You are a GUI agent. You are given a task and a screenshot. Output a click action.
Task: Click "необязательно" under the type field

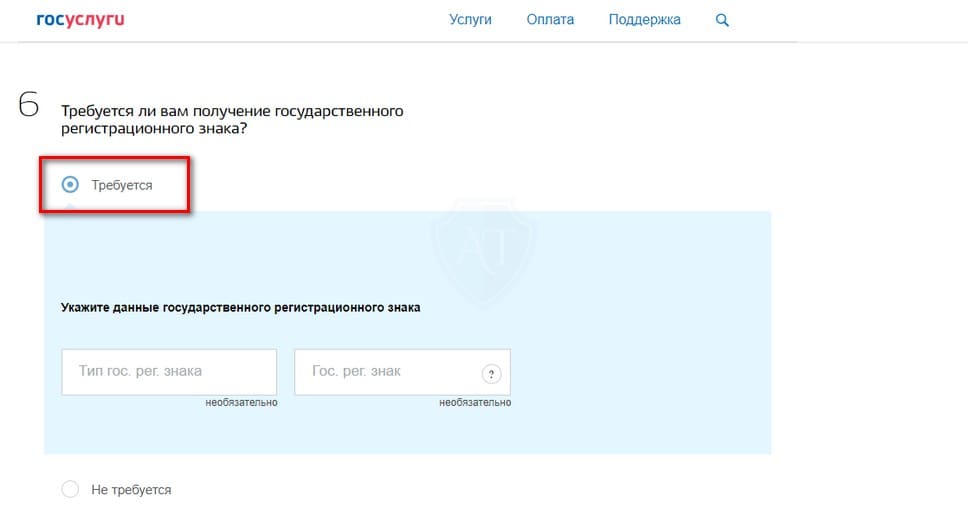[x=241, y=403]
